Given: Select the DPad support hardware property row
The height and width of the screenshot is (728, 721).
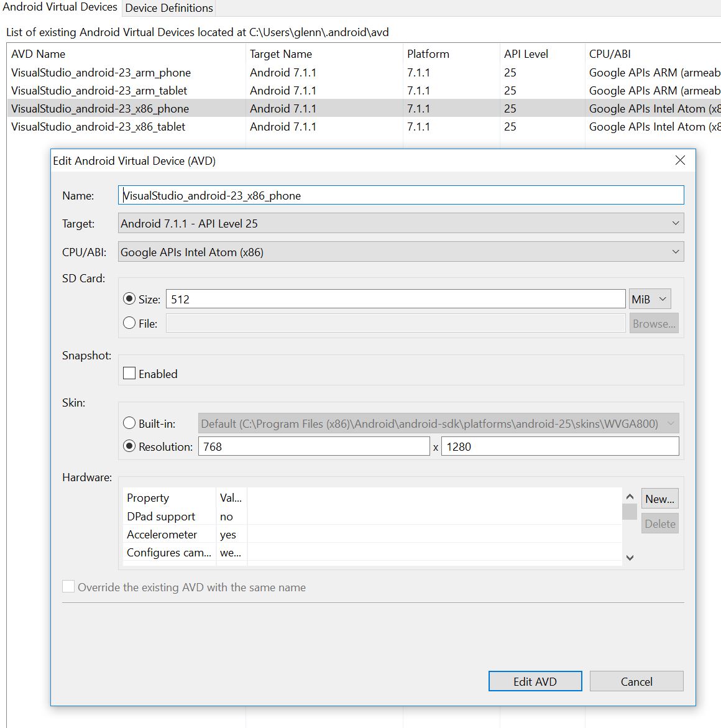Looking at the screenshot, I should pyautogui.click(x=372, y=516).
